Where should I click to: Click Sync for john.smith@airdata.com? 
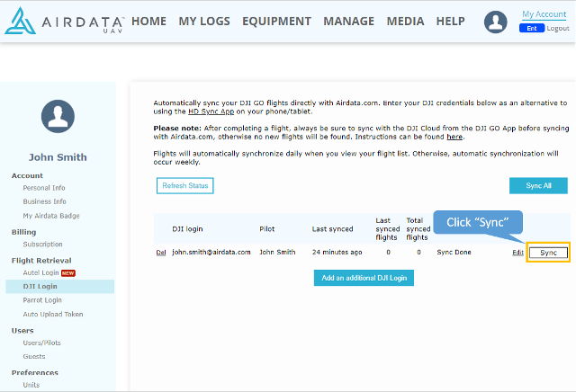[x=548, y=253]
